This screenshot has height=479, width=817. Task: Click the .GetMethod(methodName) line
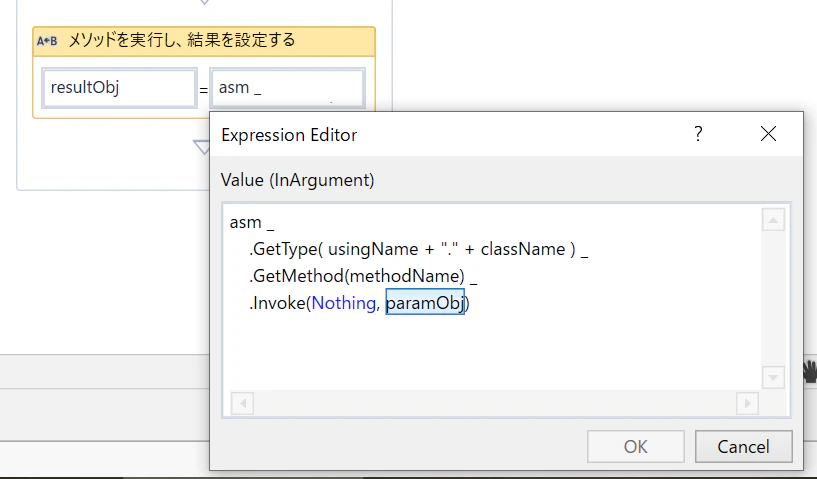pos(363,276)
